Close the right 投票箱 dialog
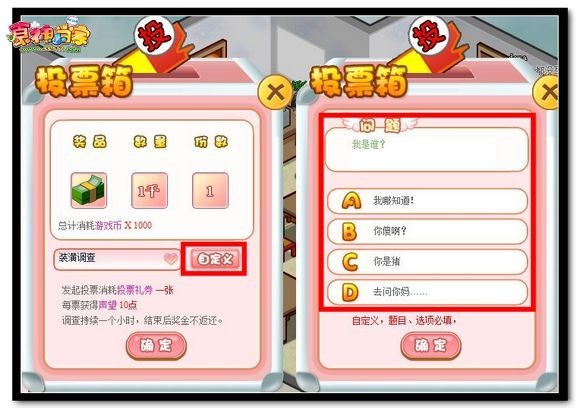 click(x=549, y=92)
